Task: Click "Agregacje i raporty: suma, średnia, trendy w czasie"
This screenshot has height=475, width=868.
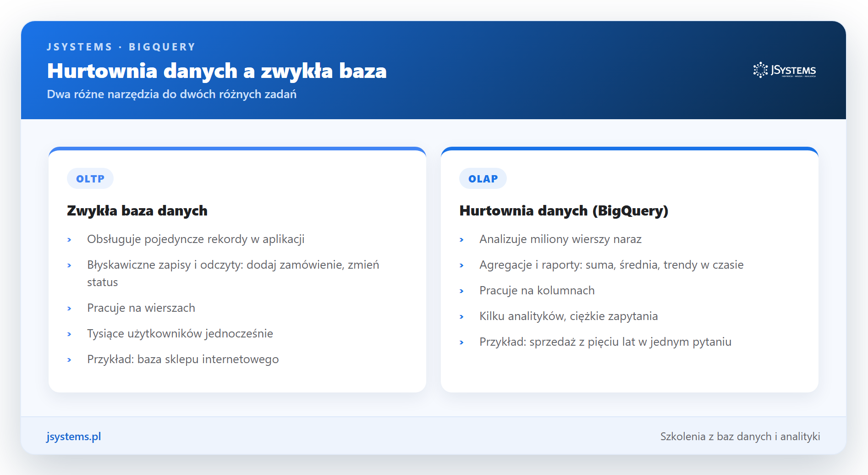Action: pyautogui.click(x=611, y=265)
